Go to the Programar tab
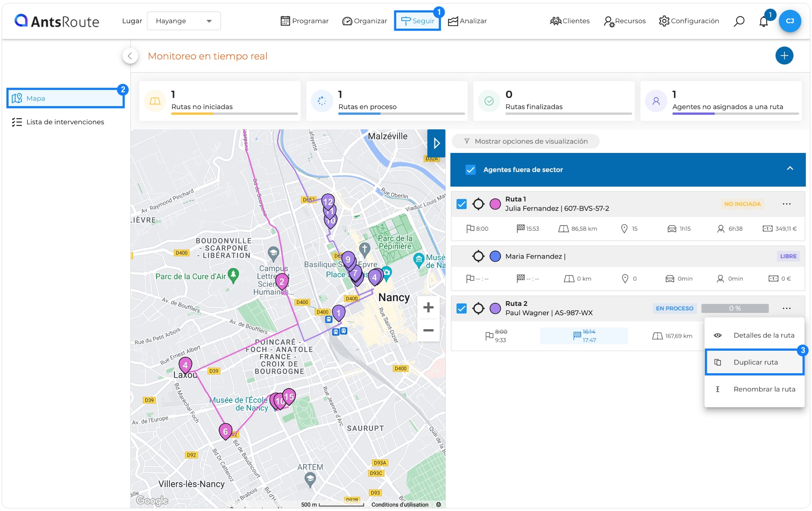812x511 pixels. [x=305, y=21]
